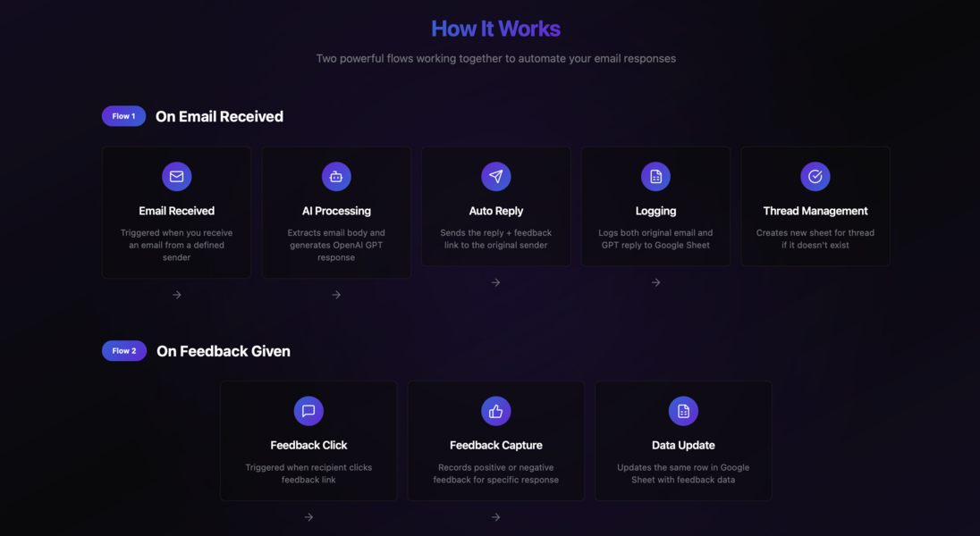Select the On Email Received heading
This screenshot has height=536, width=980.
219,117
